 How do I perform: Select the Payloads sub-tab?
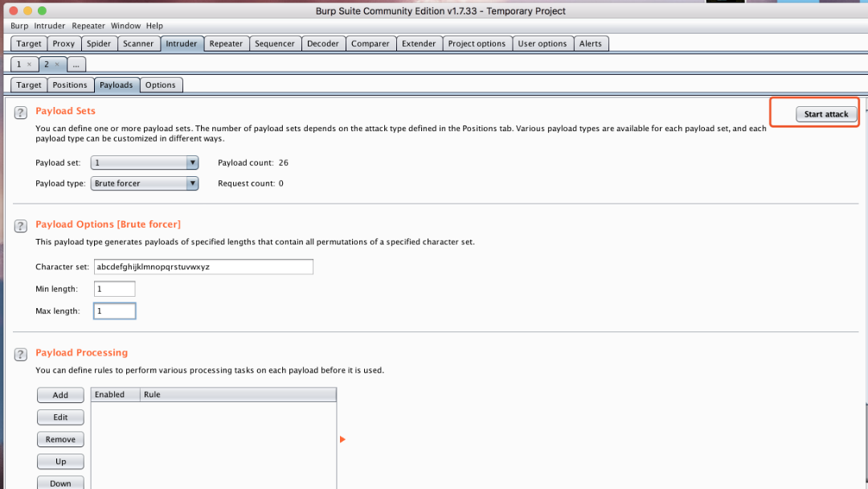tap(117, 84)
